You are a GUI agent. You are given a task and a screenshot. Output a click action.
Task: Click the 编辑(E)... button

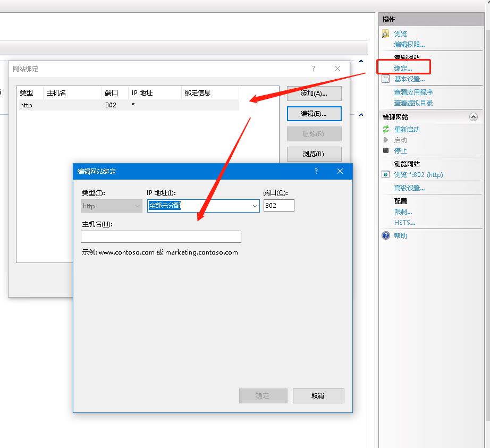point(314,114)
